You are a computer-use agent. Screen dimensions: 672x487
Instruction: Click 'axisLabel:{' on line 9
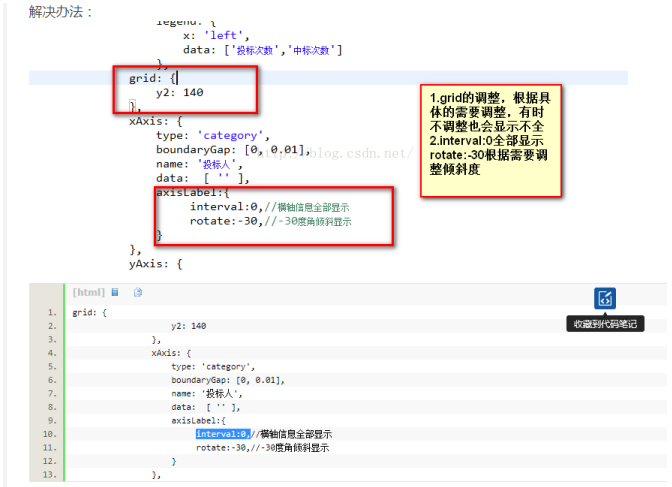pyautogui.click(x=198, y=421)
